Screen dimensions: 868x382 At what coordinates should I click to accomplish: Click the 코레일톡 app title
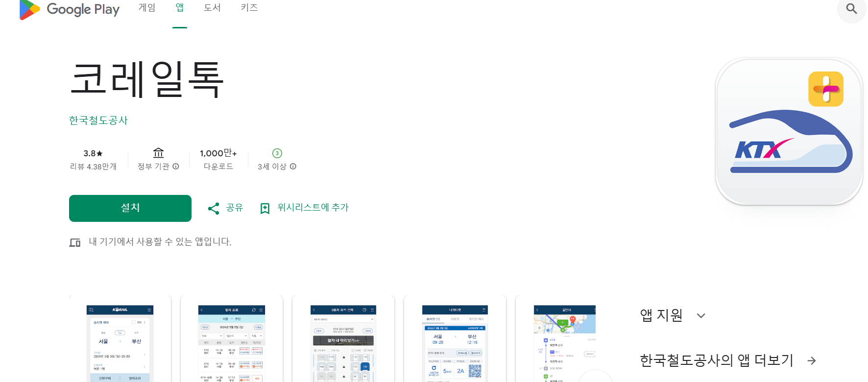147,79
